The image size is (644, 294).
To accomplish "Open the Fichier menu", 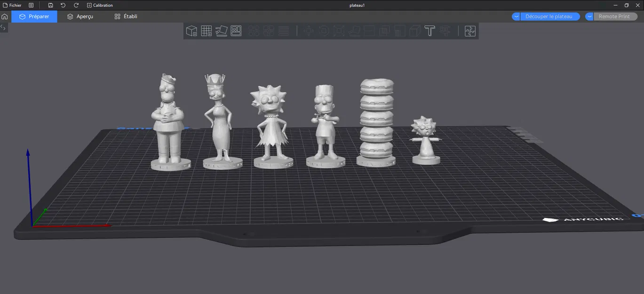I will pyautogui.click(x=14, y=5).
